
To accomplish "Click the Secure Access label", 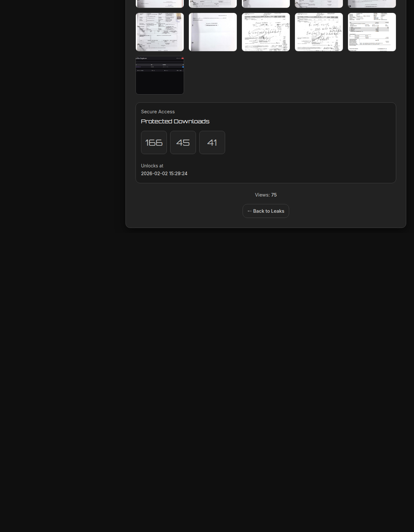I will 158,112.
